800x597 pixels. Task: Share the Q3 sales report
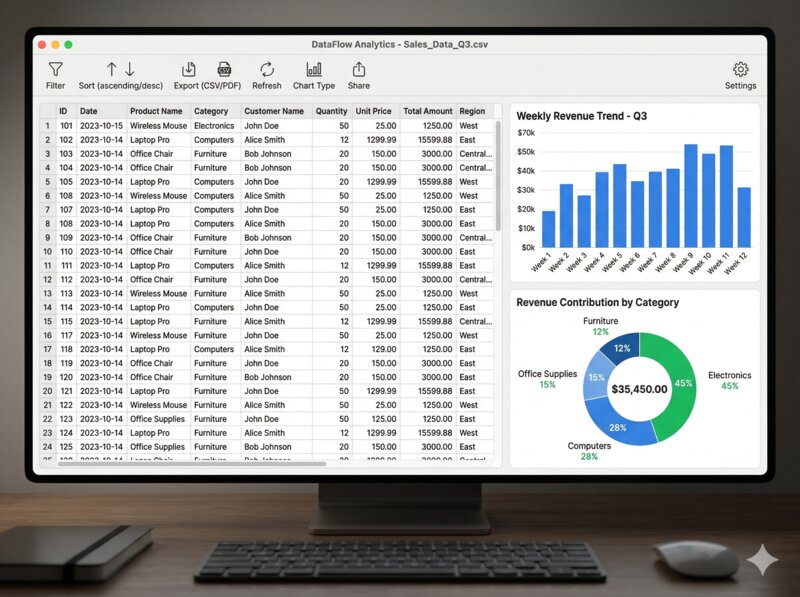point(358,70)
